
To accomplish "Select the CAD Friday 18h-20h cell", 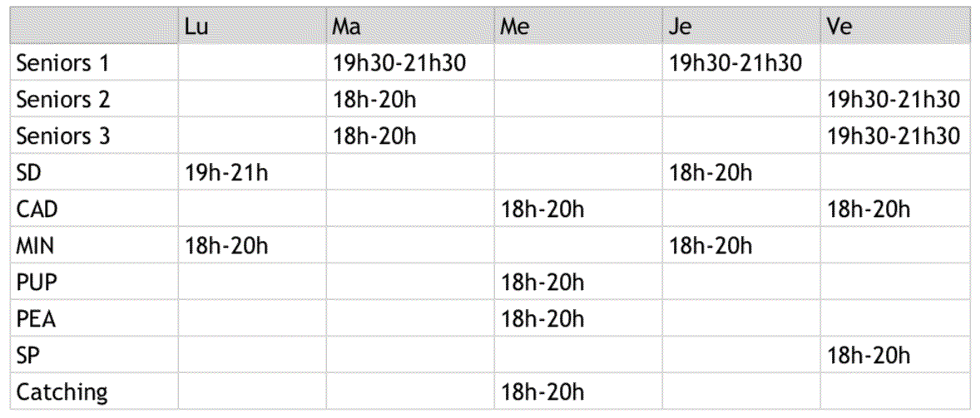I will [x=869, y=209].
